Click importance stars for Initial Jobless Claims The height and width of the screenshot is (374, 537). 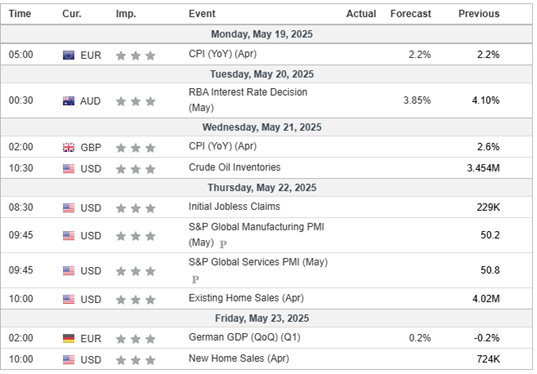136,208
